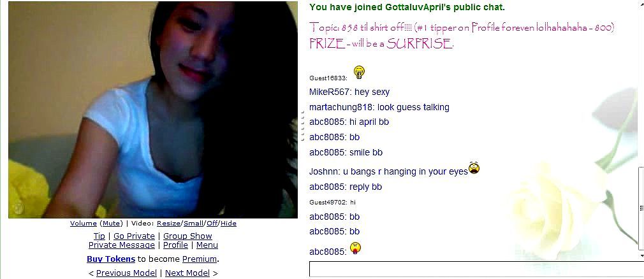
Task: Click Buy Tokens link
Action: tap(111, 259)
